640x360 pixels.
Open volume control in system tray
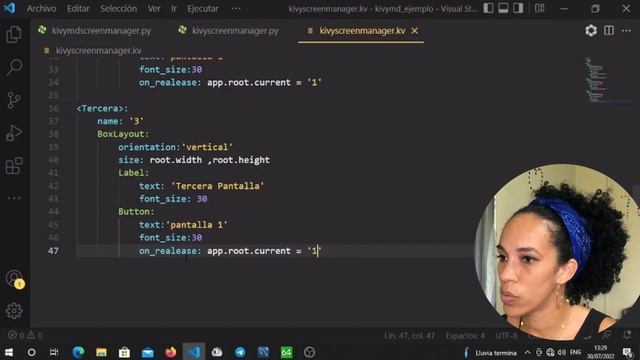(562, 352)
